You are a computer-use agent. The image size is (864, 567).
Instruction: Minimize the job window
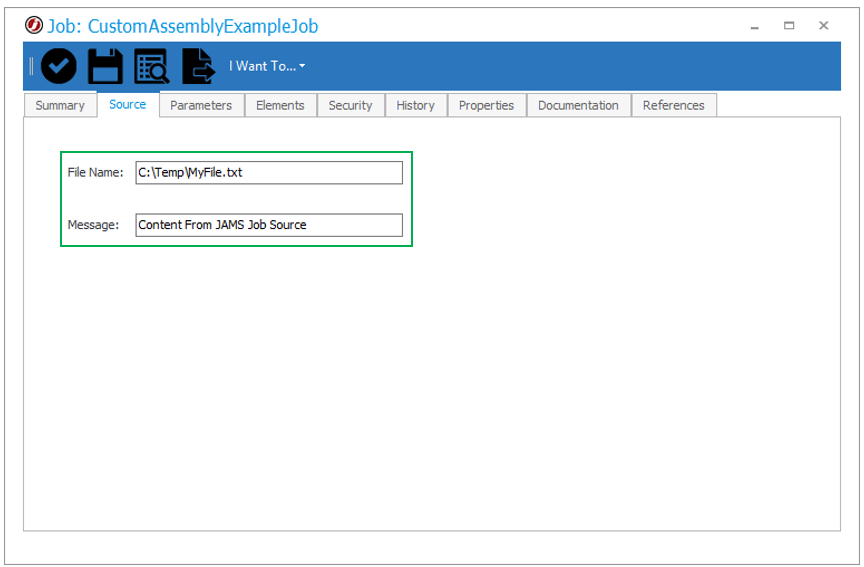(755, 26)
